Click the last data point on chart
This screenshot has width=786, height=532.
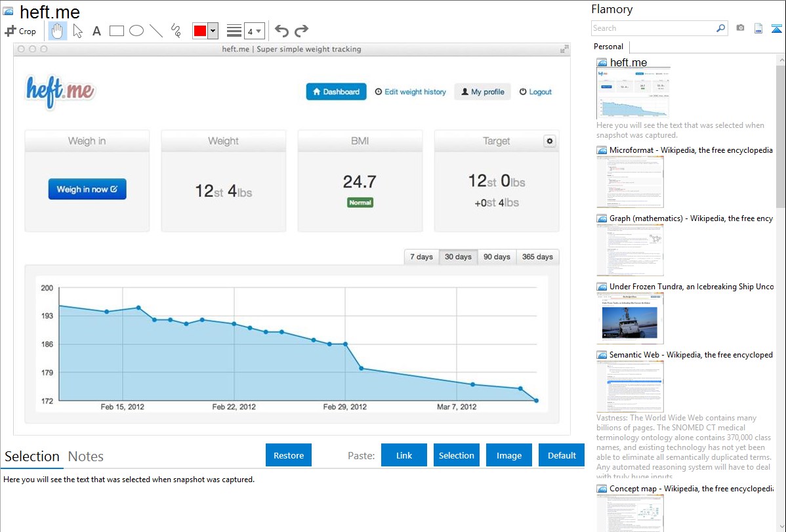click(537, 401)
